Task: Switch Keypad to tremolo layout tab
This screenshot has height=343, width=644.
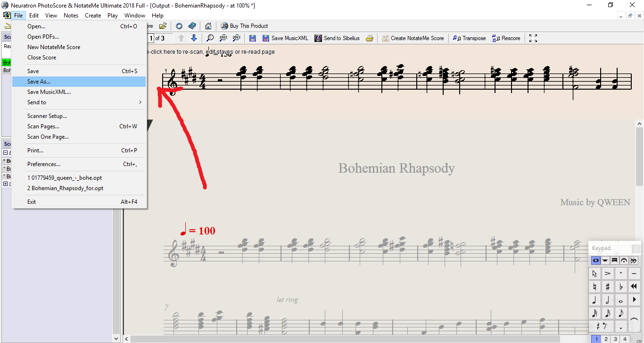Action: point(614,260)
